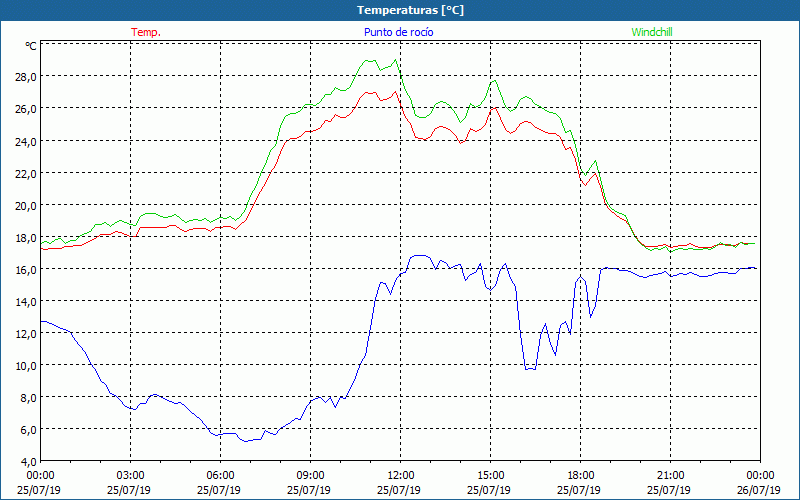Click the 'Temperaturas [°C]' chart title
The height and width of the screenshot is (500, 800).
point(410,10)
